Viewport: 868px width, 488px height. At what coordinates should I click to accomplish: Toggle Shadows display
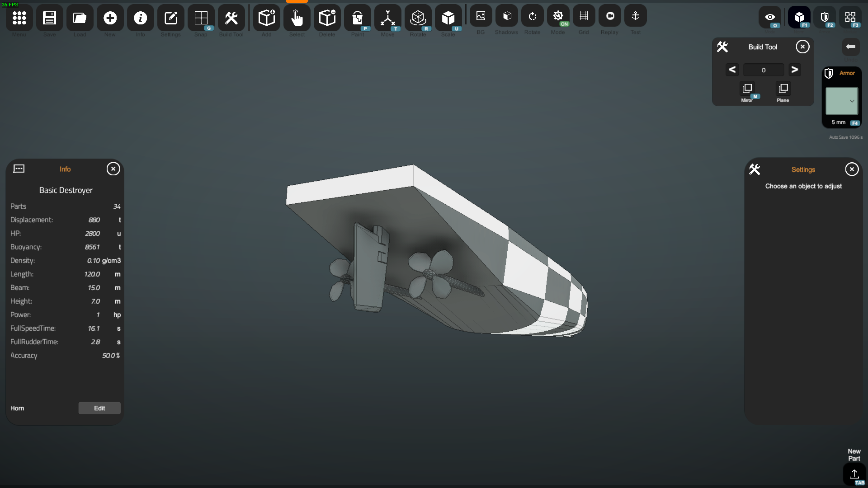point(507,16)
